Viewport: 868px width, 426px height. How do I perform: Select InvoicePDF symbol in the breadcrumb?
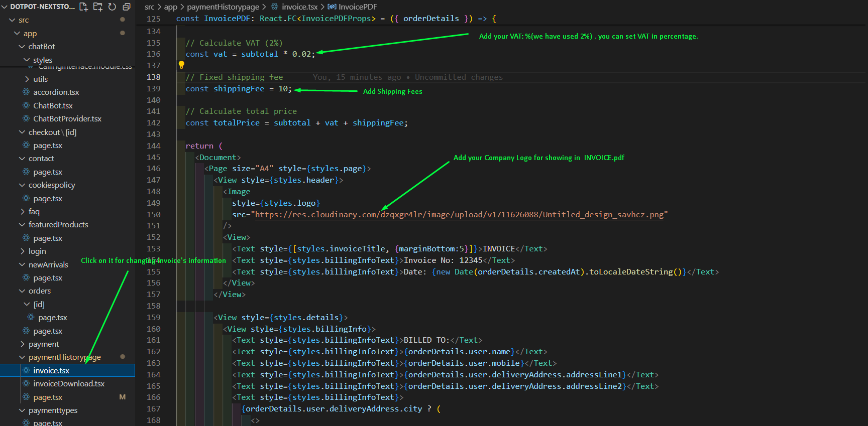click(x=358, y=7)
